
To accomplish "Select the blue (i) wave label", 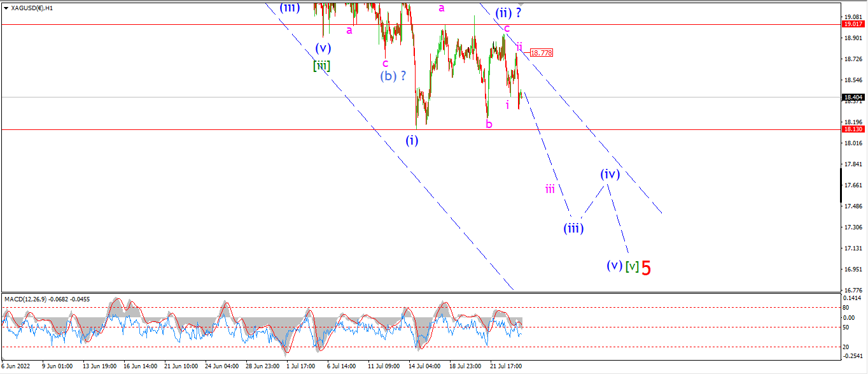I will [x=412, y=140].
